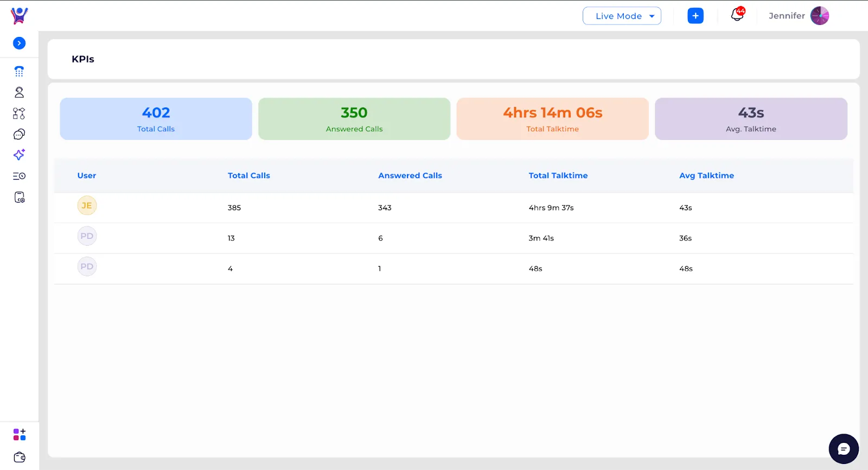The height and width of the screenshot is (470, 868).
Task: Select the 43s avg talktime table cell
Action: [x=686, y=208]
